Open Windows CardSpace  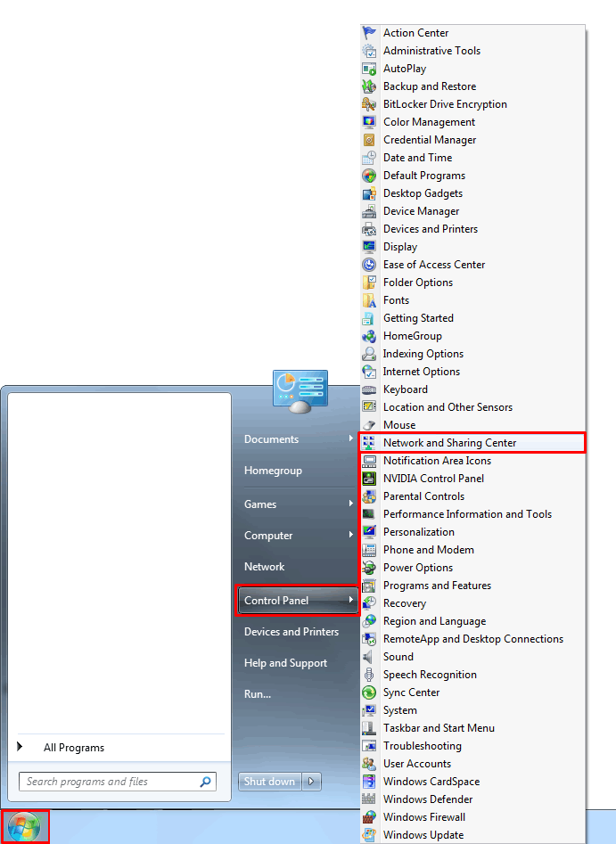tap(472, 781)
